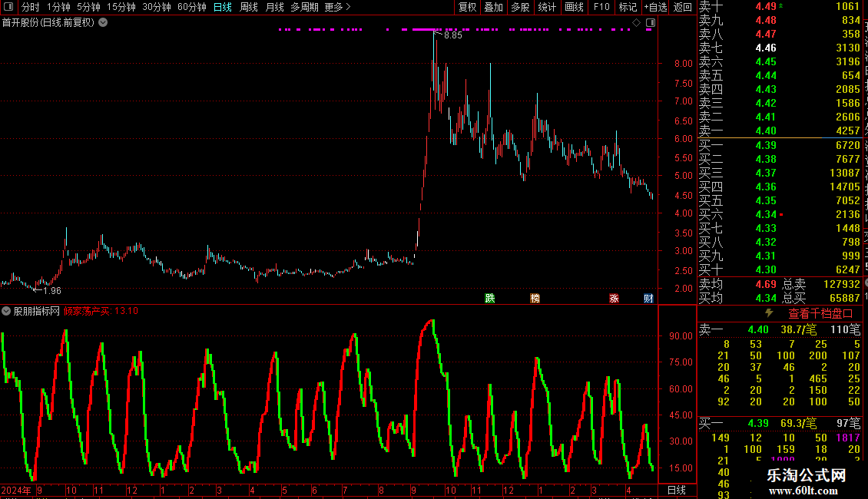Select the 60分钟 chart period
The width and height of the screenshot is (868, 499).
tap(192, 7)
